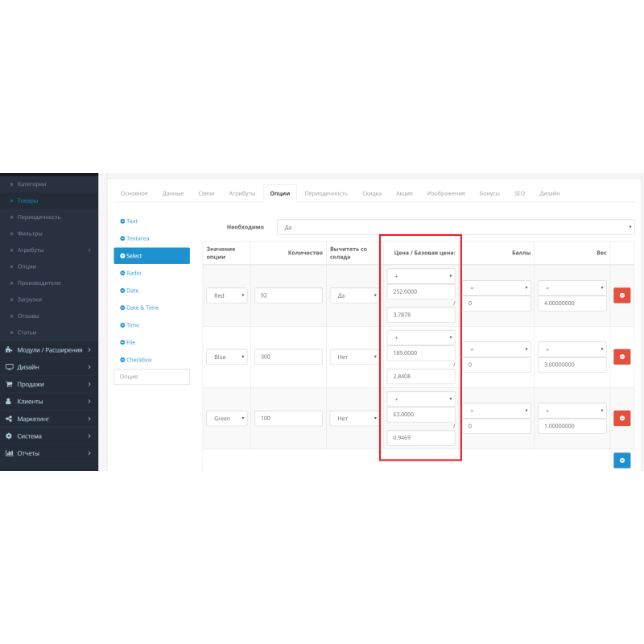Remove Text option via its minus icon
Image resolution: width=644 pixels, height=644 pixels.
122,221
